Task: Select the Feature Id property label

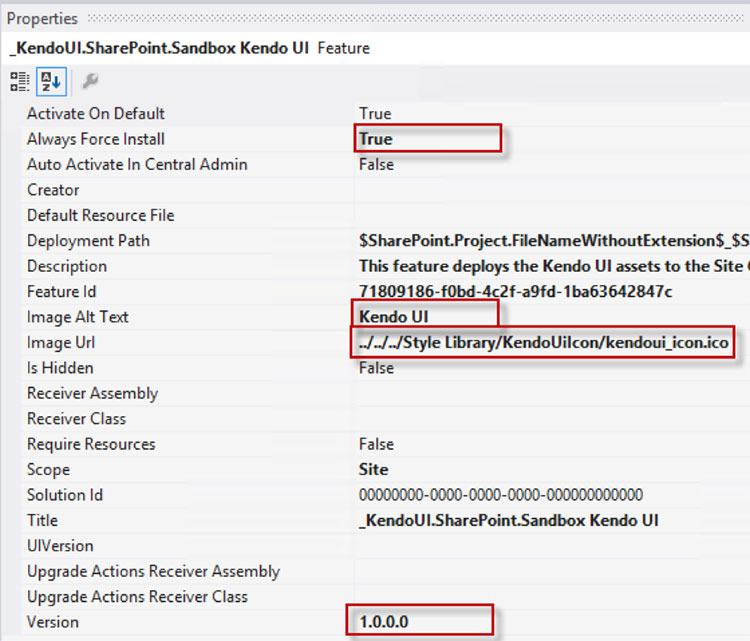Action: pos(62,292)
